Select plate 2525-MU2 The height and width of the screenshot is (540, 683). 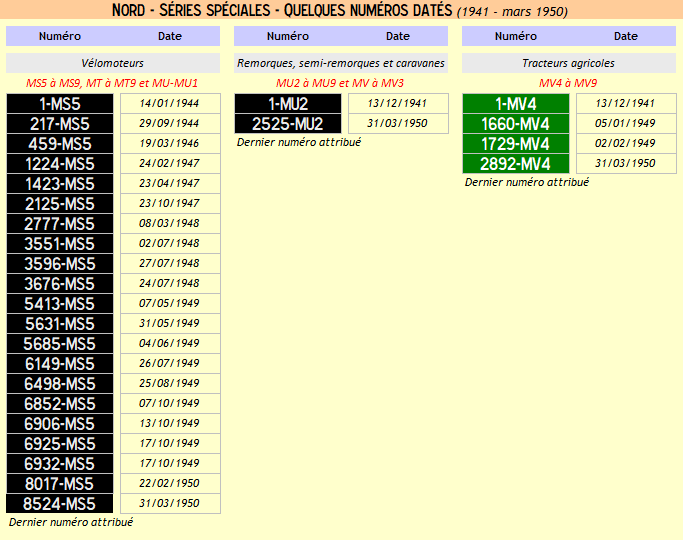288,124
